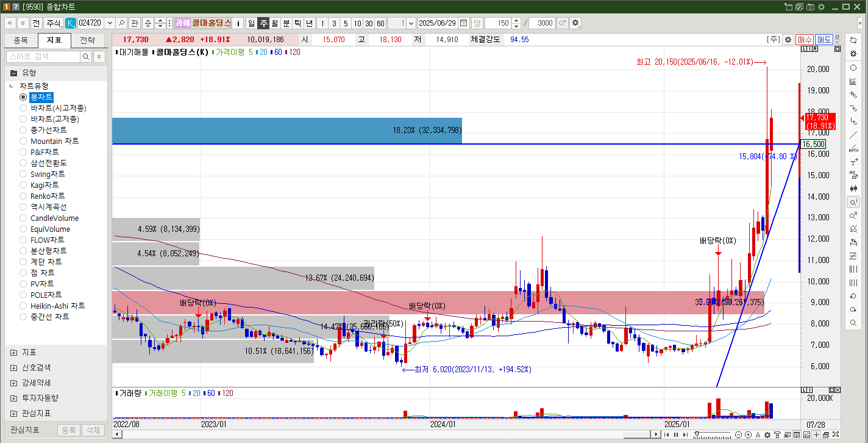Click the zoom out minus icon
Viewport: 868px width, 443px height.
[739, 434]
